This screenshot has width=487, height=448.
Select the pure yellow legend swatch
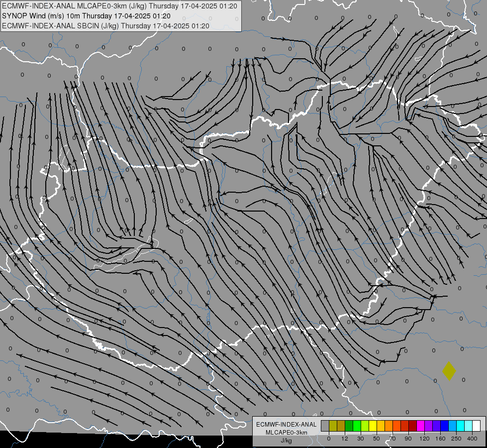point(373,426)
